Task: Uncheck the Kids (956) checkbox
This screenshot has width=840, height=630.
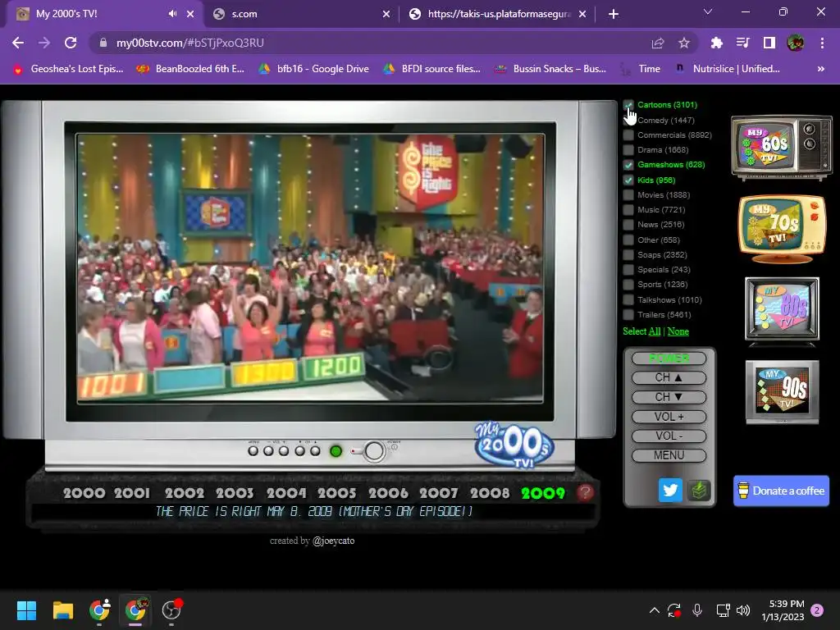Action: tap(628, 180)
